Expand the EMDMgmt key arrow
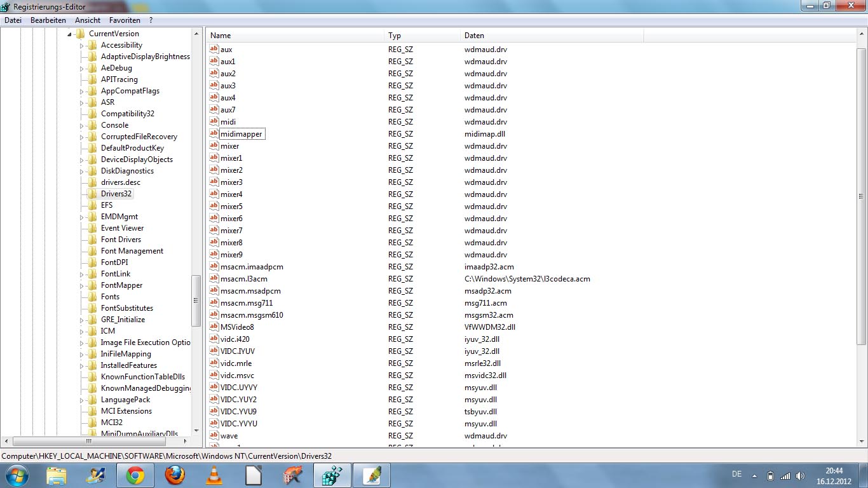868x488 pixels. 81,217
